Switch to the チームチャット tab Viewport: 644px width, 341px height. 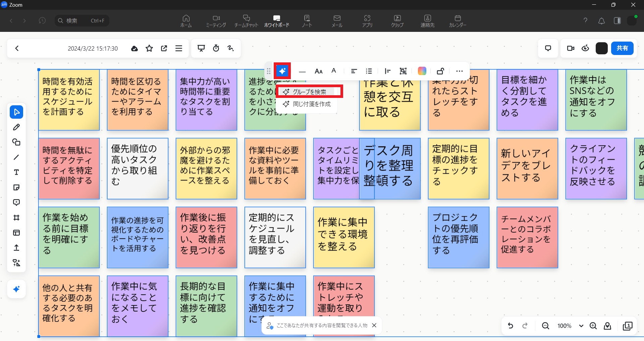tap(246, 21)
